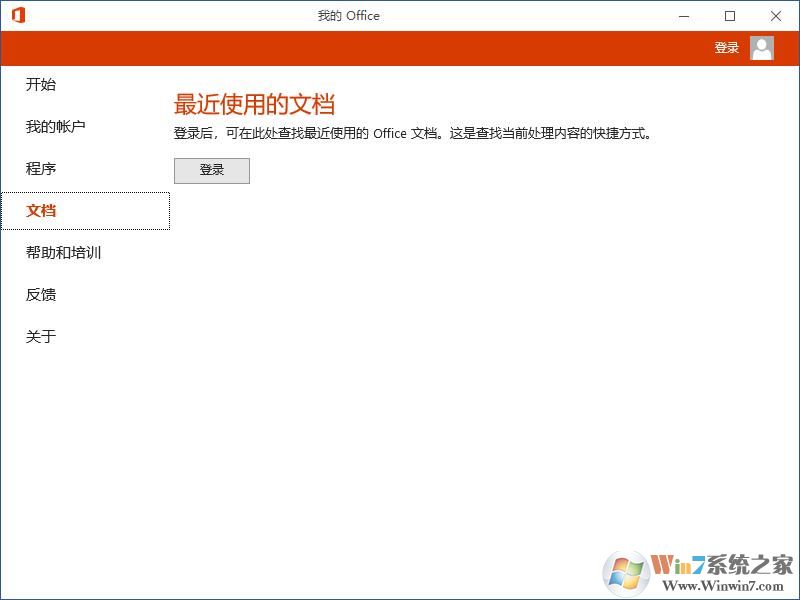Open the 关于 page
This screenshot has height=600, width=800.
[41, 336]
